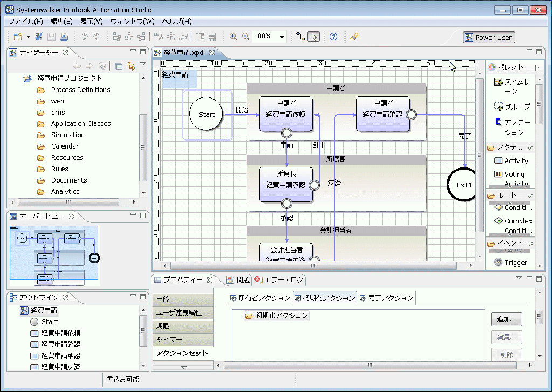Close the ナビゲーター view tab

pyautogui.click(x=65, y=53)
